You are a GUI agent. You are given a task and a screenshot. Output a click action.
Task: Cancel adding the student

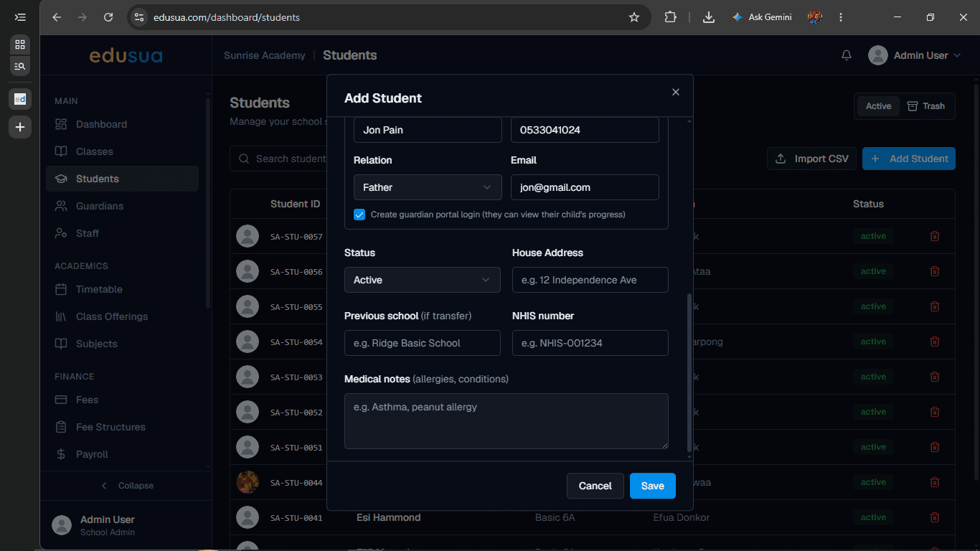(595, 486)
